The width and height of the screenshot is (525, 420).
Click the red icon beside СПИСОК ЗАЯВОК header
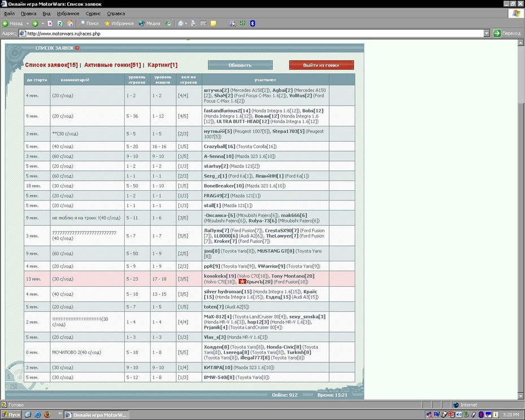point(77,48)
